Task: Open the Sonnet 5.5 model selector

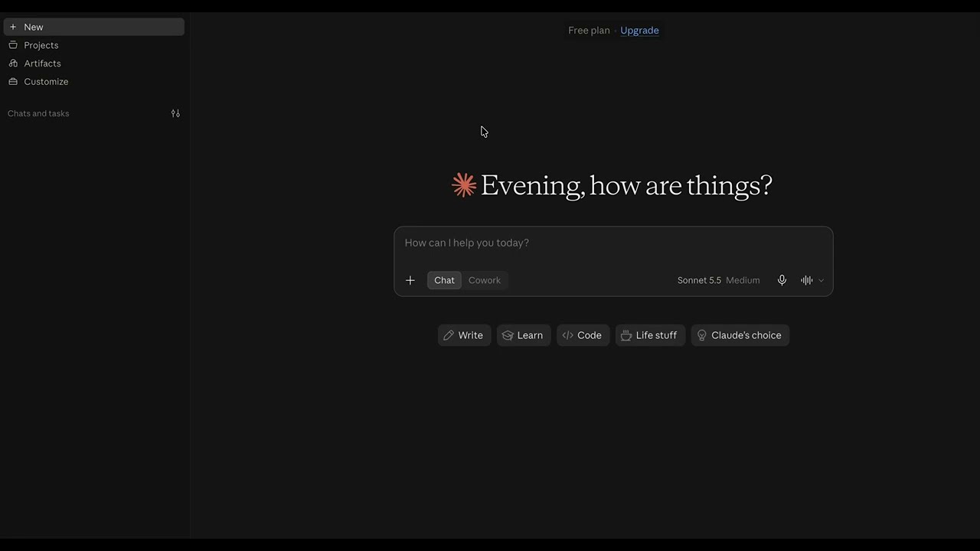Action: click(718, 280)
